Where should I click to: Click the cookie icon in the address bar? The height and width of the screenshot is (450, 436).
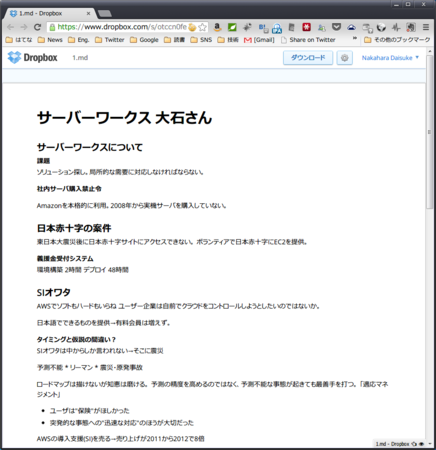tap(192, 27)
